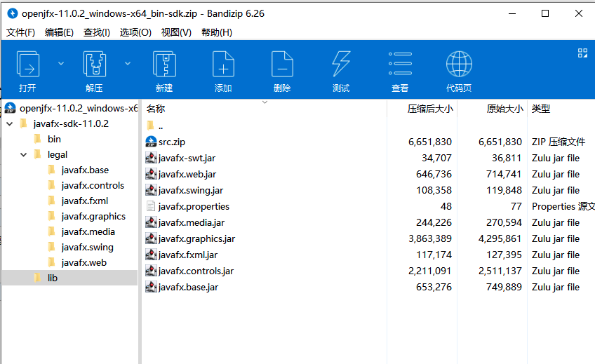Click src.zip original size 6,651,830
Image resolution: width=595 pixels, height=364 pixels.
[x=500, y=142]
